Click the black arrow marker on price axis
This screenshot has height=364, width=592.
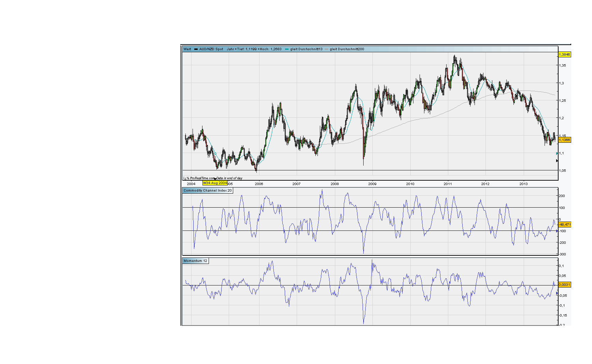coord(557,160)
